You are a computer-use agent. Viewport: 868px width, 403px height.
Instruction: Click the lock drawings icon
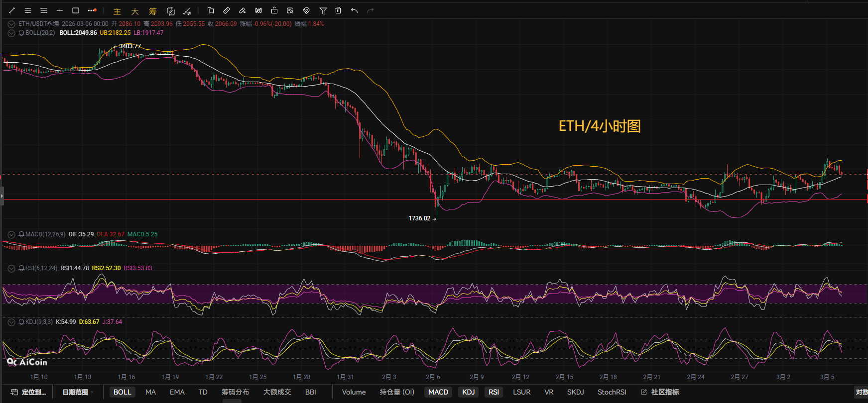[x=274, y=10]
